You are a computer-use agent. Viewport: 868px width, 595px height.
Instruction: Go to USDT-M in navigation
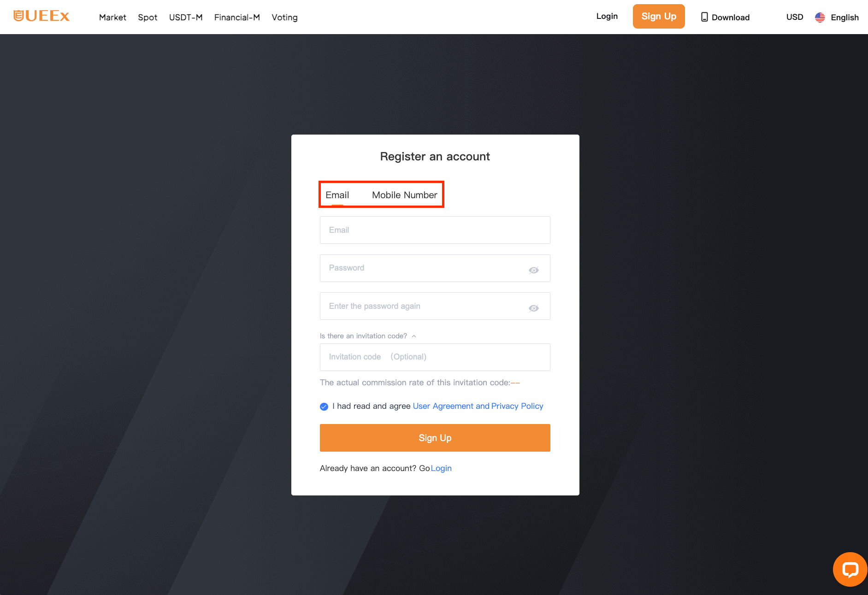coord(186,18)
